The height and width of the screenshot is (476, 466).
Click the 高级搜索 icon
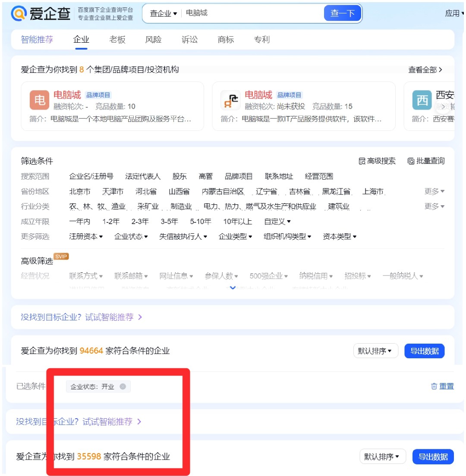coord(362,161)
